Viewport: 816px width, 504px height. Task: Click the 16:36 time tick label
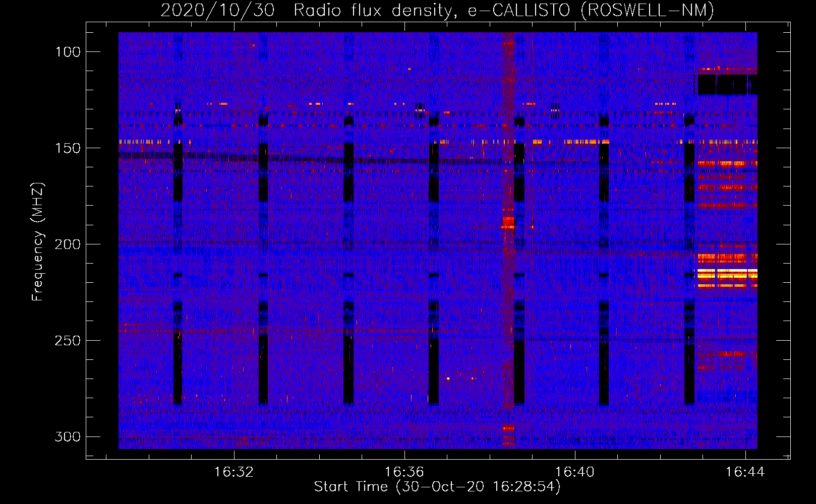pos(404,472)
